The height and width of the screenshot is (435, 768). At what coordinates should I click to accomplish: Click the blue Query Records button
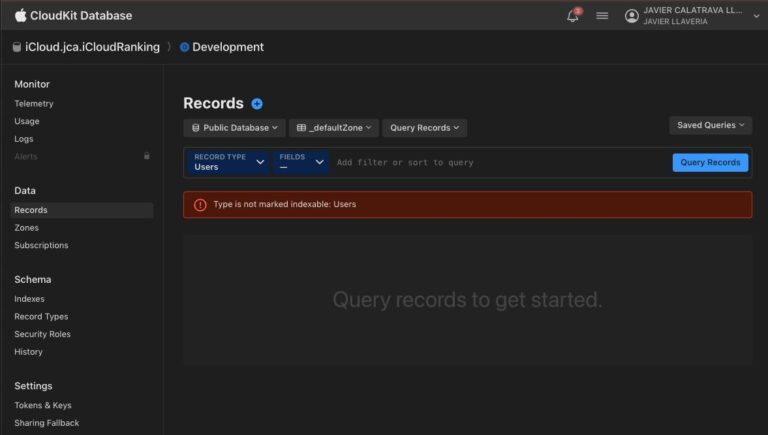[710, 163]
